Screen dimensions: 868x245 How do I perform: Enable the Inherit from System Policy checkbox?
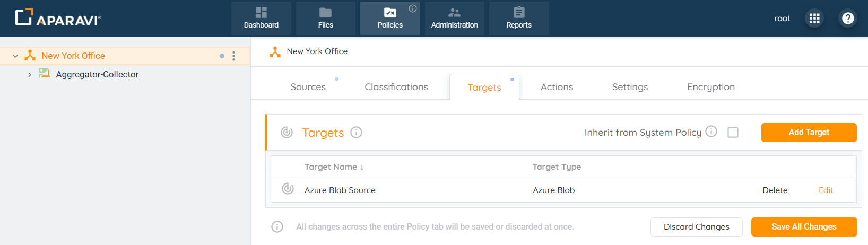coord(733,133)
